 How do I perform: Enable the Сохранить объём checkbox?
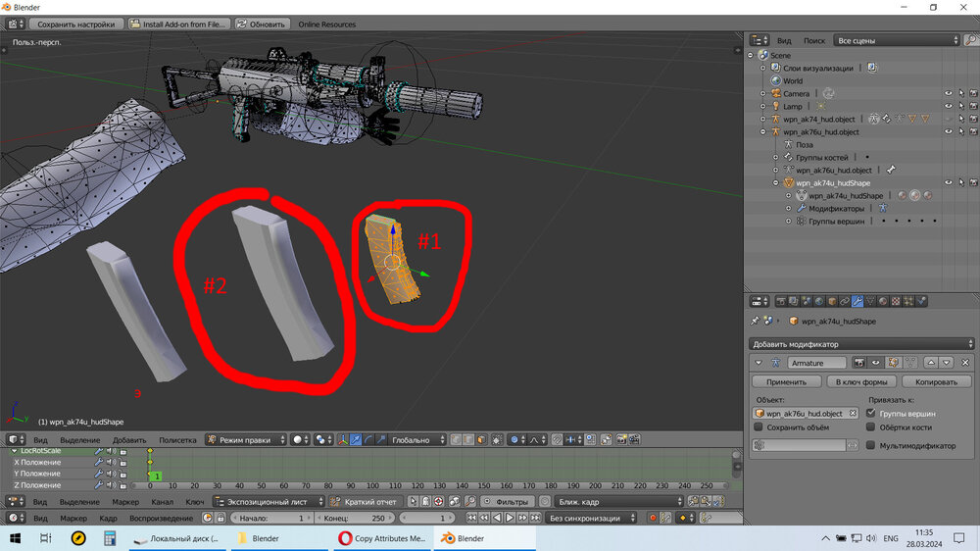click(758, 427)
